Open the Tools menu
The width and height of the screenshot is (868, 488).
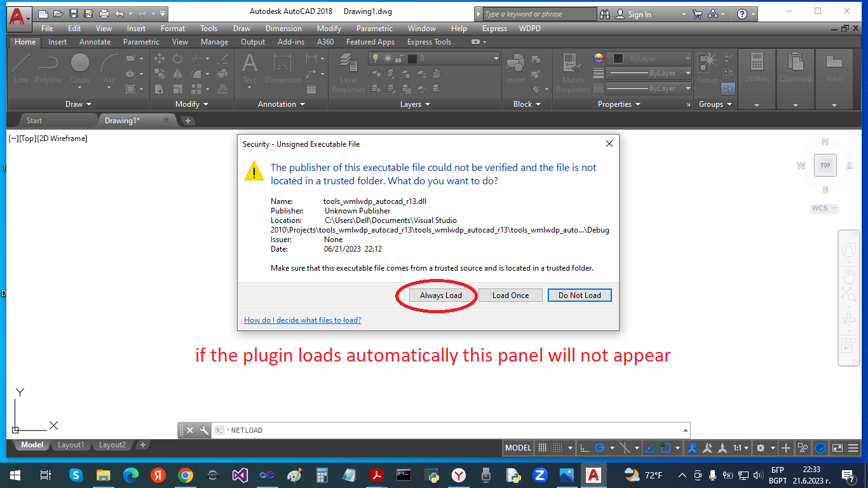[x=208, y=29]
